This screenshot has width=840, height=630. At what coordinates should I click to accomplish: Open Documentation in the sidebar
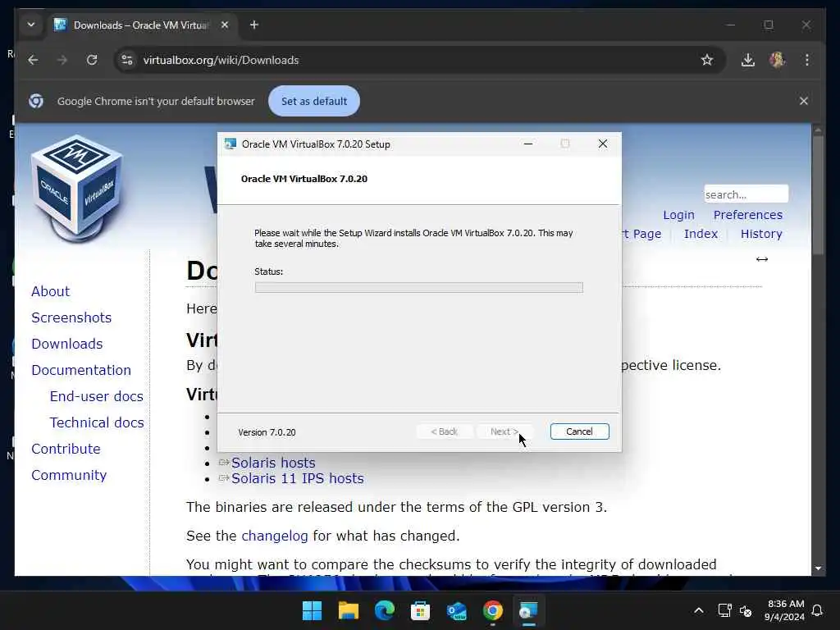coord(81,370)
